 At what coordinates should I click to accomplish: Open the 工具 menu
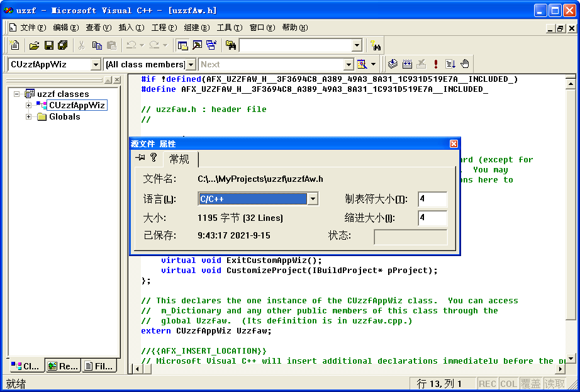230,28
